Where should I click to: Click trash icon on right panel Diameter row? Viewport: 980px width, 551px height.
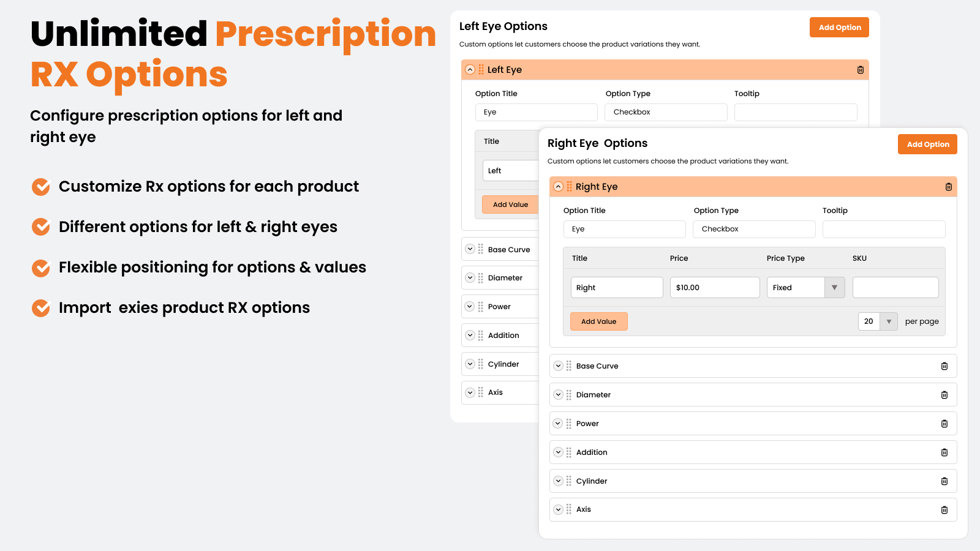(x=944, y=395)
